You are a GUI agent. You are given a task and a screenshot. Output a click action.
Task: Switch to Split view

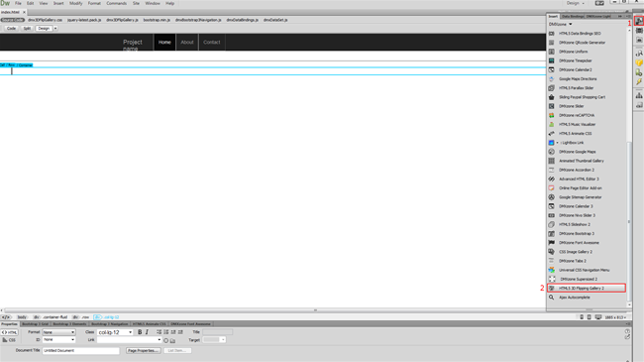click(x=27, y=29)
